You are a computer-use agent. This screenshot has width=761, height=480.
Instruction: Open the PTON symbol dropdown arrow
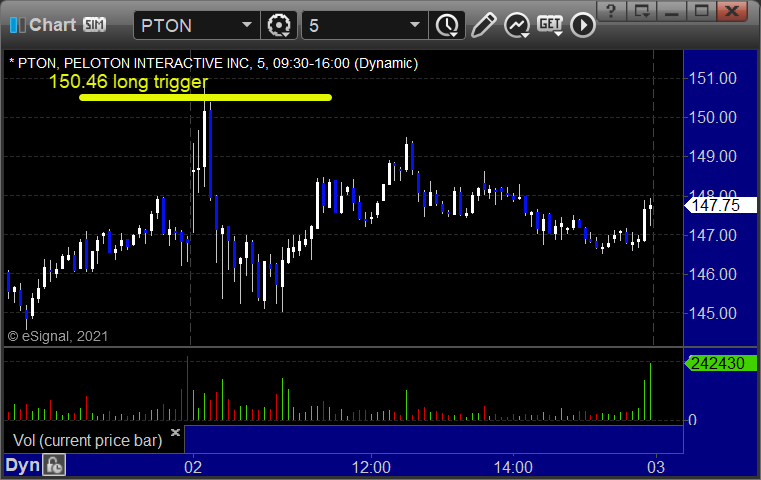coord(247,25)
